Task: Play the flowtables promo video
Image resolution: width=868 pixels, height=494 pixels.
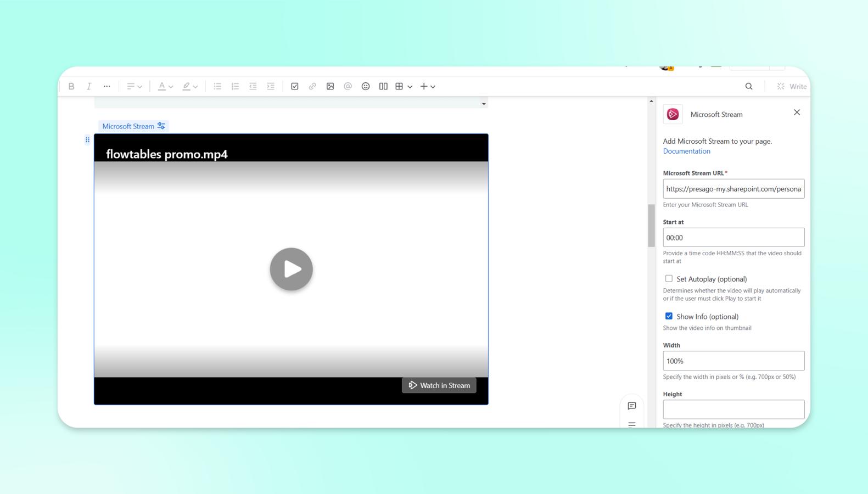Action: pos(291,269)
